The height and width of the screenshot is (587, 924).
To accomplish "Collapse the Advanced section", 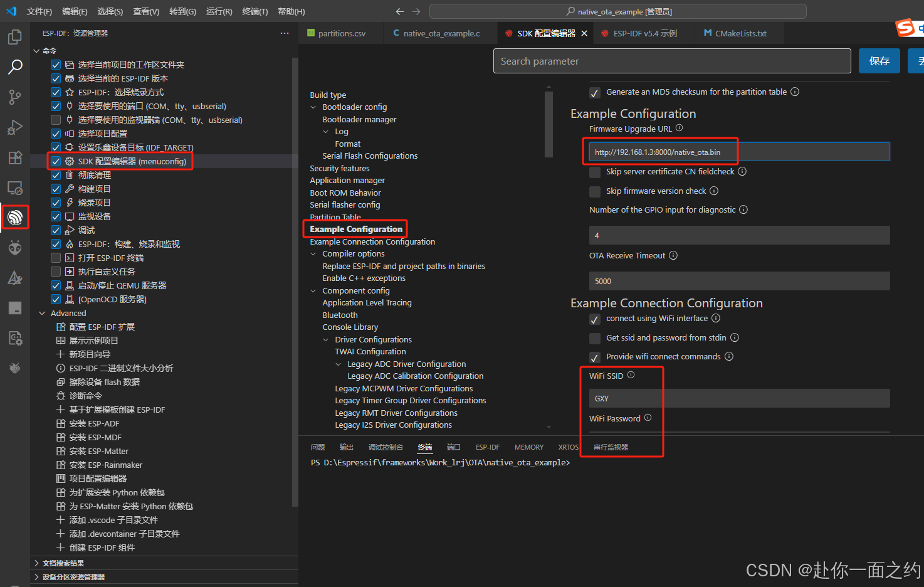I will [x=42, y=313].
